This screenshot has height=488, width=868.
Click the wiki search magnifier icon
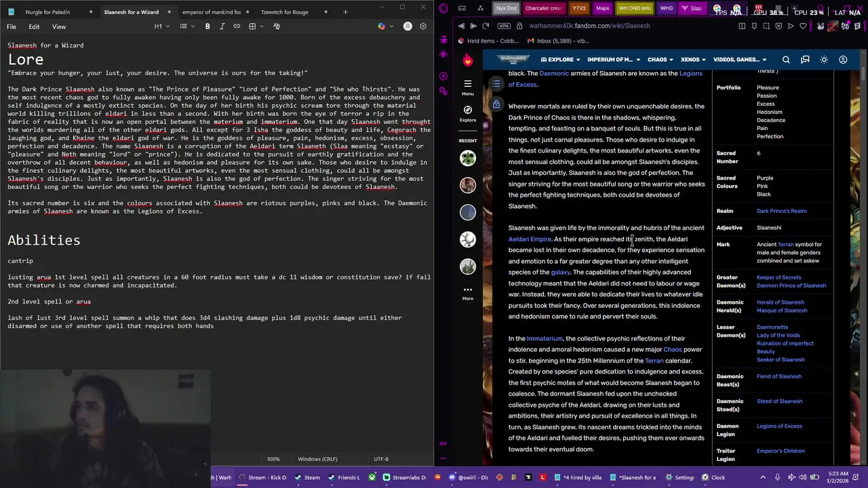pyautogui.click(x=786, y=60)
